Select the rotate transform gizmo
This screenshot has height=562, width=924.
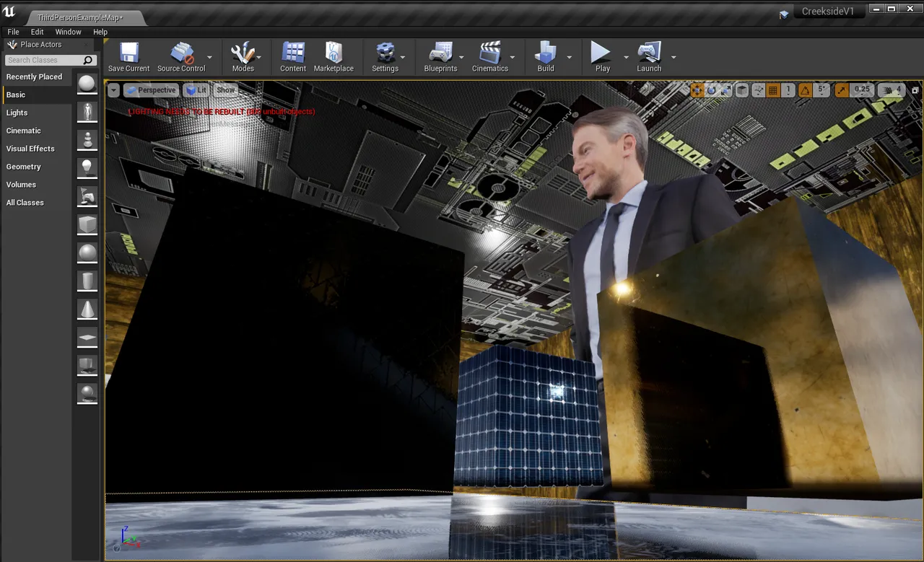tap(712, 90)
